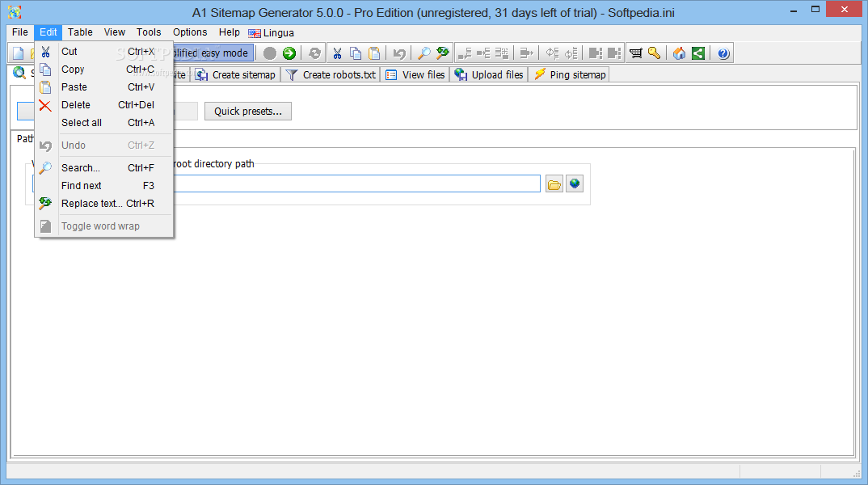This screenshot has width=868, height=485.
Task: Click the refresh icon in toolbar
Action: 314,53
